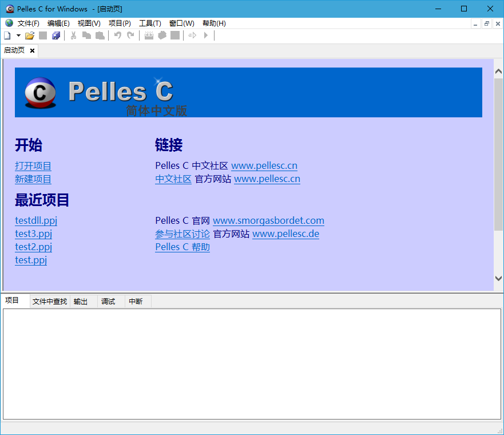Open recent project test.ppj
This screenshot has height=435, width=504.
[31, 260]
